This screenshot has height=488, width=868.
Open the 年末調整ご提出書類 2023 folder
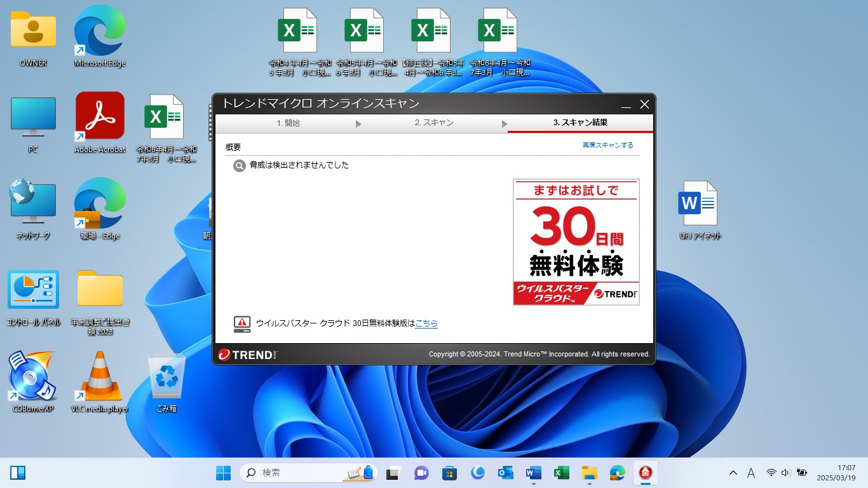[x=100, y=290]
